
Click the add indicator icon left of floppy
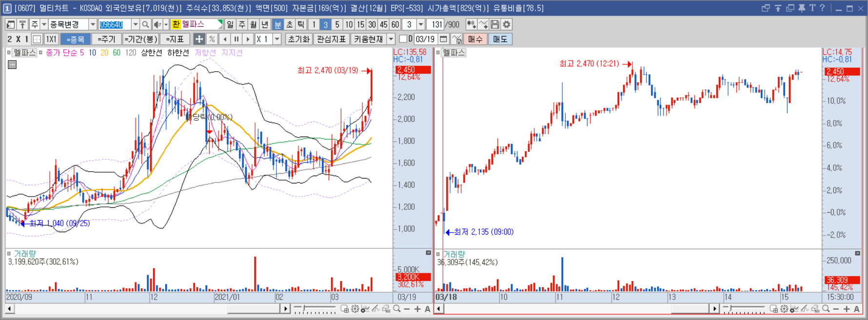click(x=471, y=24)
